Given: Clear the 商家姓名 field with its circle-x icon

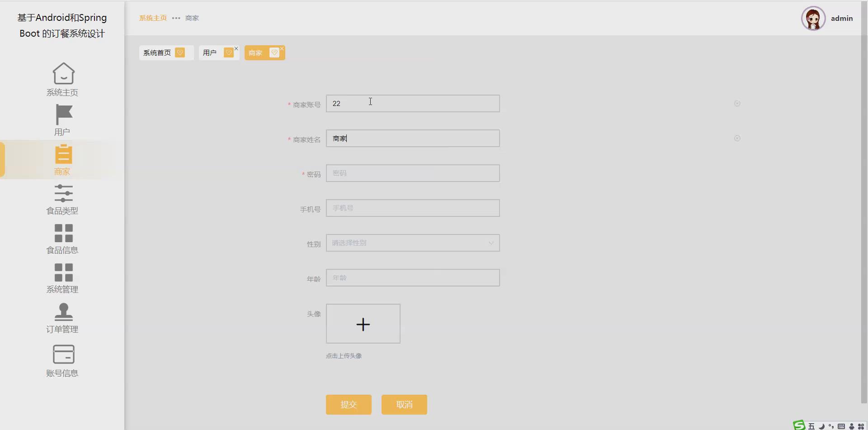Looking at the screenshot, I should coord(737,138).
